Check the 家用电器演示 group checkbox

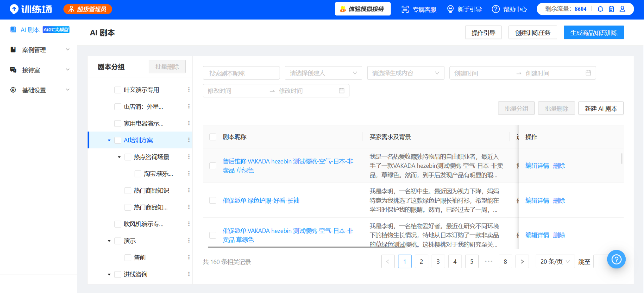coord(118,123)
